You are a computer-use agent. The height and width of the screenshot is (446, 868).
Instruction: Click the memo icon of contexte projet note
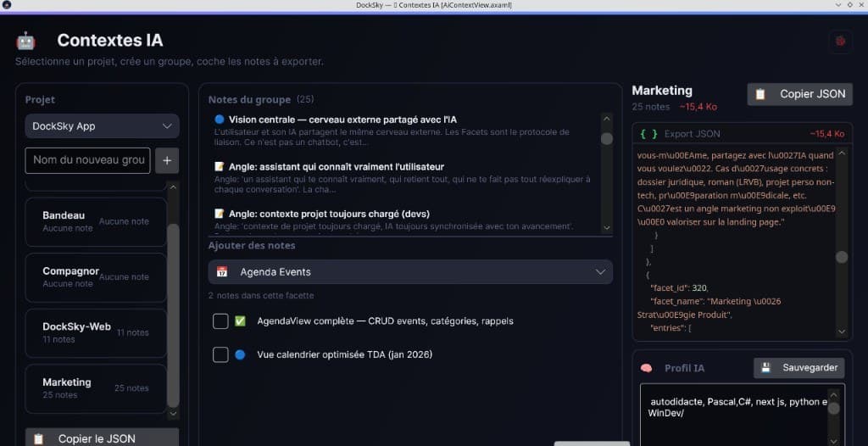coord(220,214)
